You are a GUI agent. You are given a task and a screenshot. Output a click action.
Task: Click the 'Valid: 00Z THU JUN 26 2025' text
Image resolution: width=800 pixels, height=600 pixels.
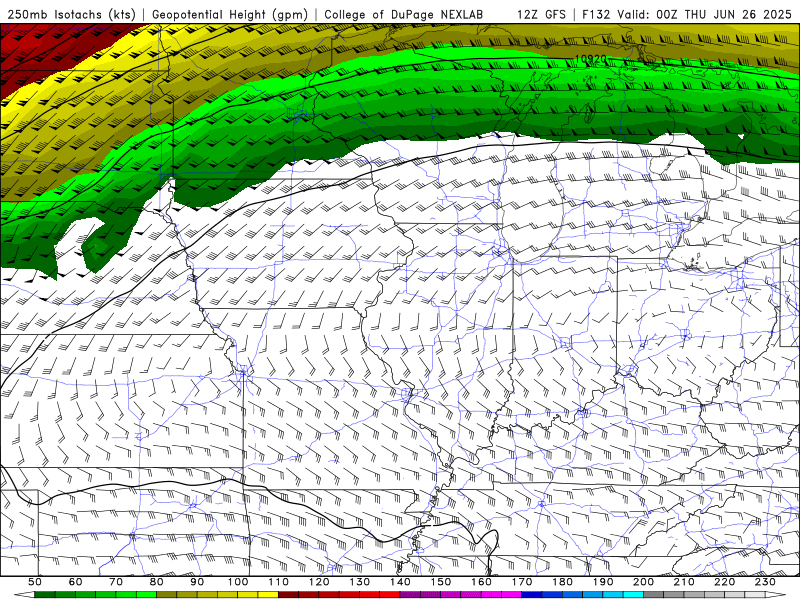point(705,15)
